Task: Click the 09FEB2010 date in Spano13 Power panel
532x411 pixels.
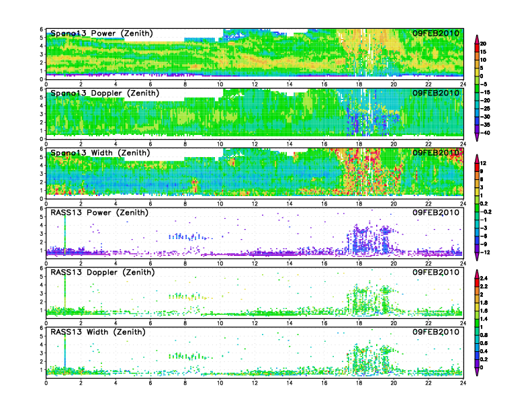Action: 436,33
